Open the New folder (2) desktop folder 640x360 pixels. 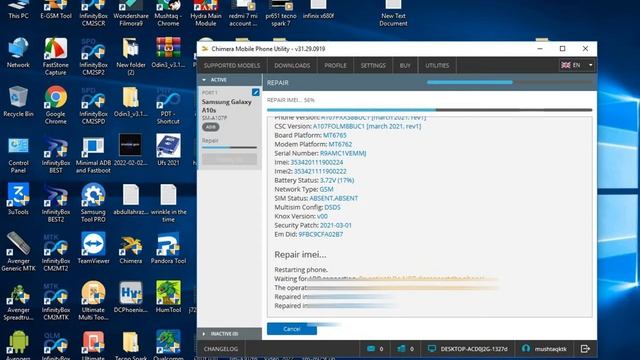131,57
